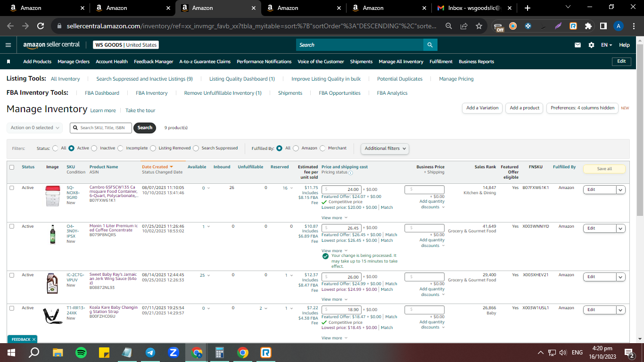Viewport: 644px width, 362px height.
Task: Open Preferences: 4 columns hidden
Action: click(x=582, y=108)
